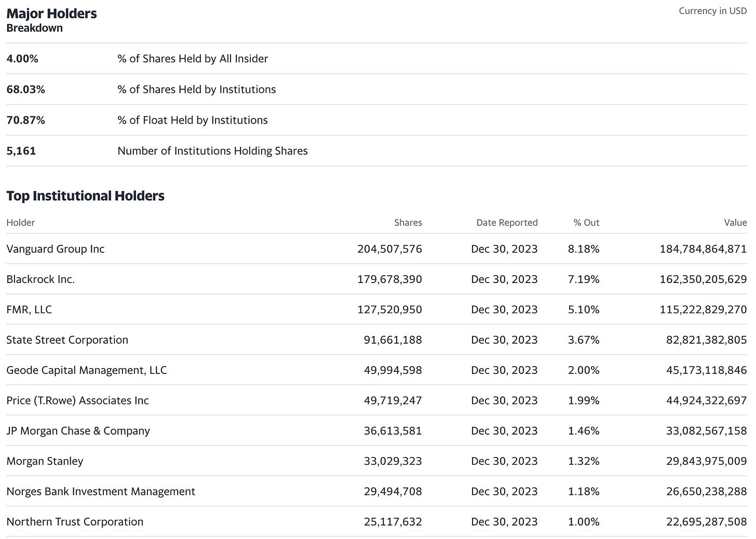The width and height of the screenshot is (756, 539).
Task: Select Vanguard Group Inc holder name
Action: (56, 249)
